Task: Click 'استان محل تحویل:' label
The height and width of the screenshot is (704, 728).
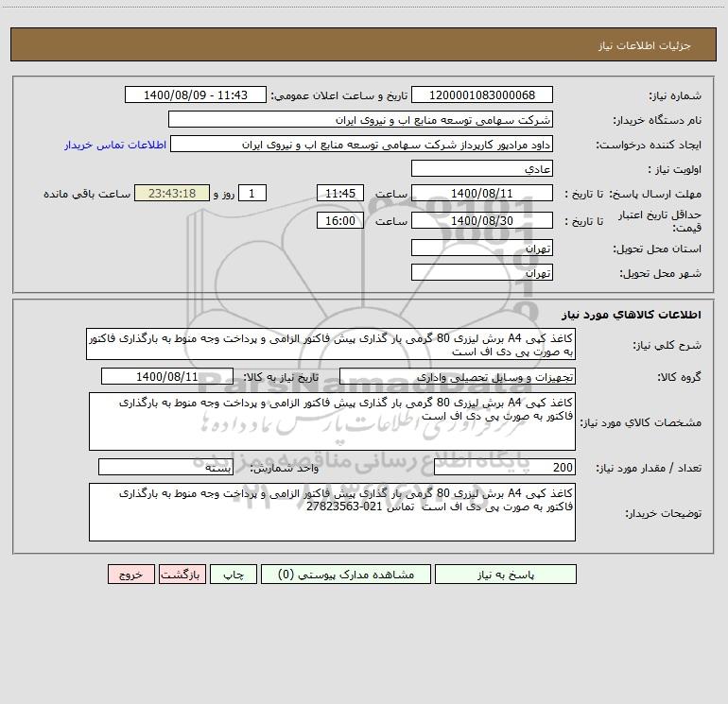Action: coord(657,249)
